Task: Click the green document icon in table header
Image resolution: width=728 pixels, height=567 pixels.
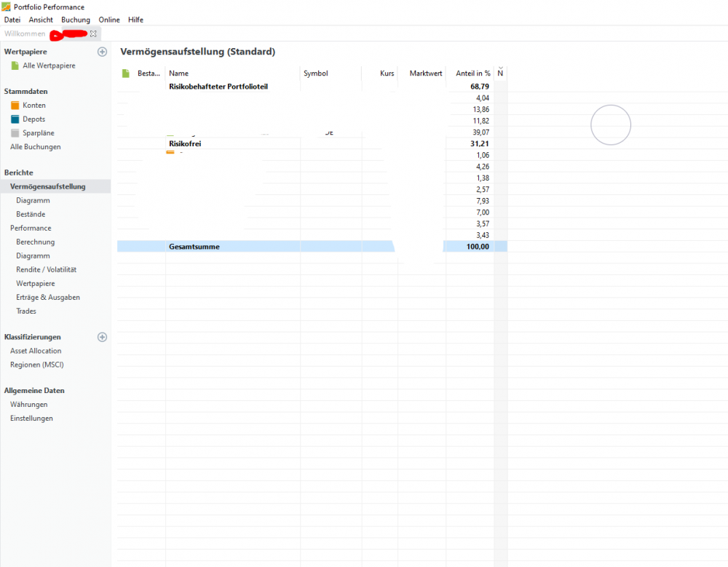Action: [x=125, y=74]
